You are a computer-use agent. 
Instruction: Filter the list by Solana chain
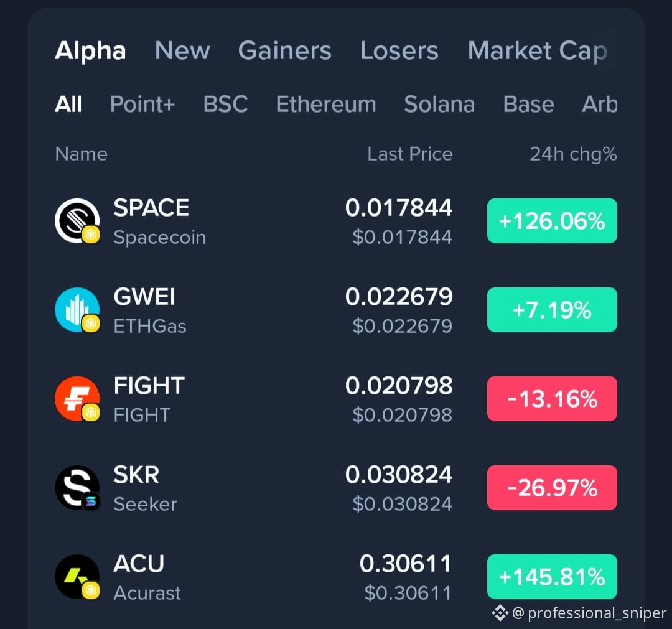439,104
